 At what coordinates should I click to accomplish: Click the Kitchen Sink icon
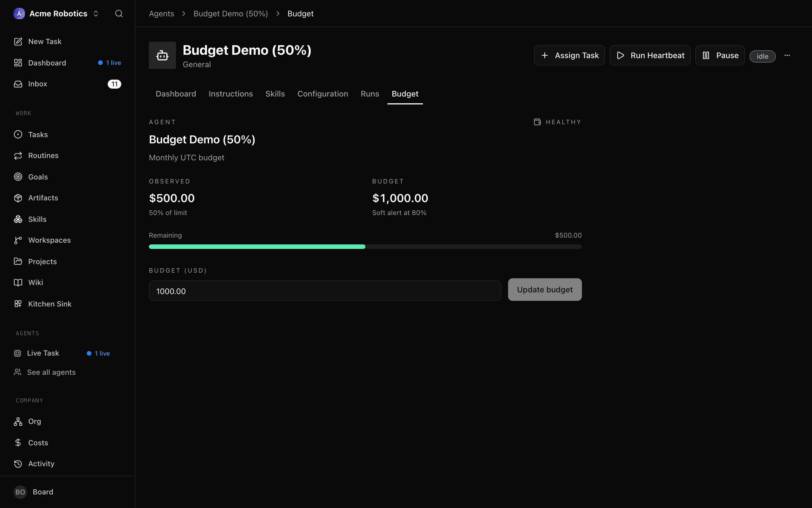[18, 304]
